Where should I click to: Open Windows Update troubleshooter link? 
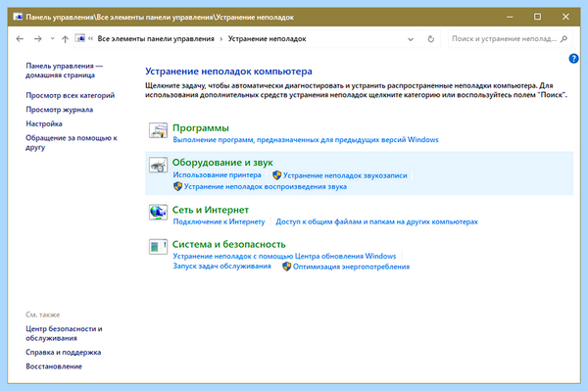[x=284, y=256]
